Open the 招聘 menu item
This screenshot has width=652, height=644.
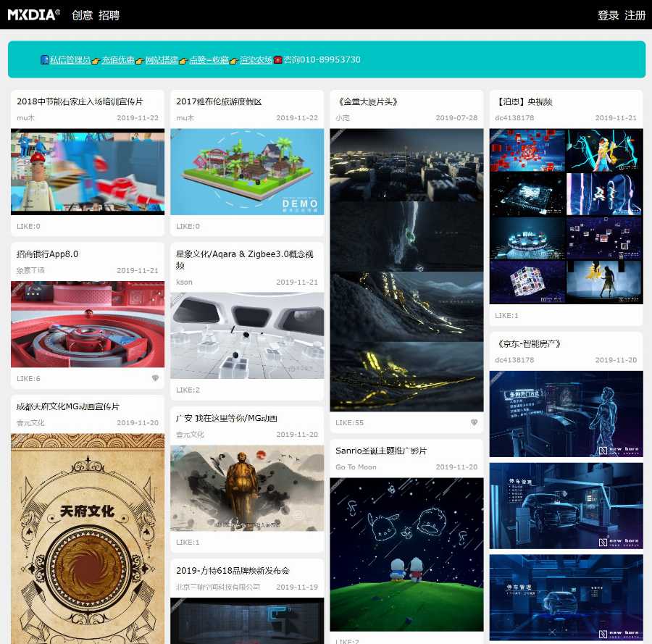tap(109, 15)
